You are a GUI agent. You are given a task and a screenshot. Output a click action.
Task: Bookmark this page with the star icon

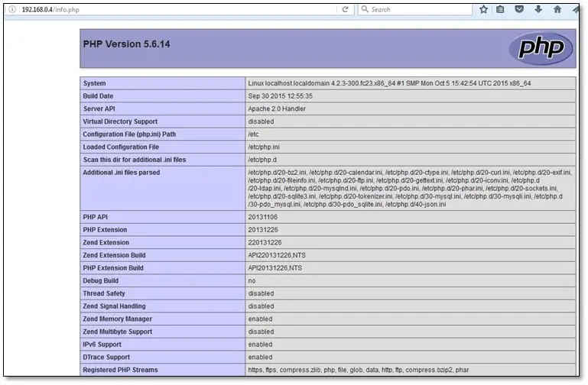[x=483, y=9]
